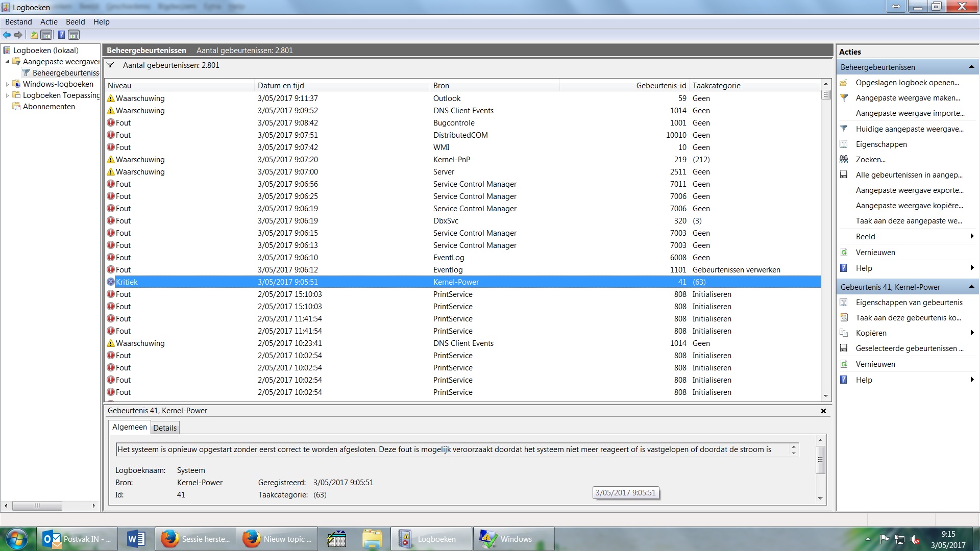Switch to the Algemeen tab
This screenshot has height=551, width=980.
click(130, 427)
